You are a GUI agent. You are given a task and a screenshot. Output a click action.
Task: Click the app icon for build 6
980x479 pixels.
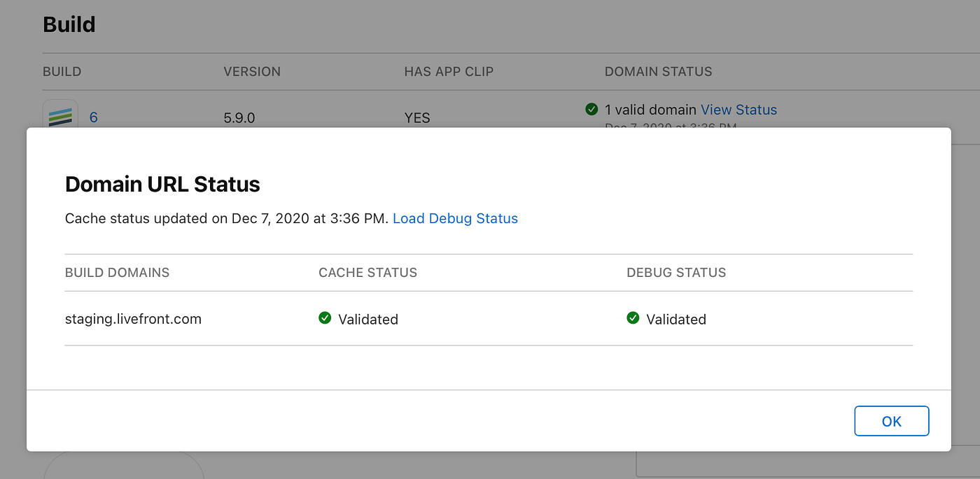click(60, 115)
